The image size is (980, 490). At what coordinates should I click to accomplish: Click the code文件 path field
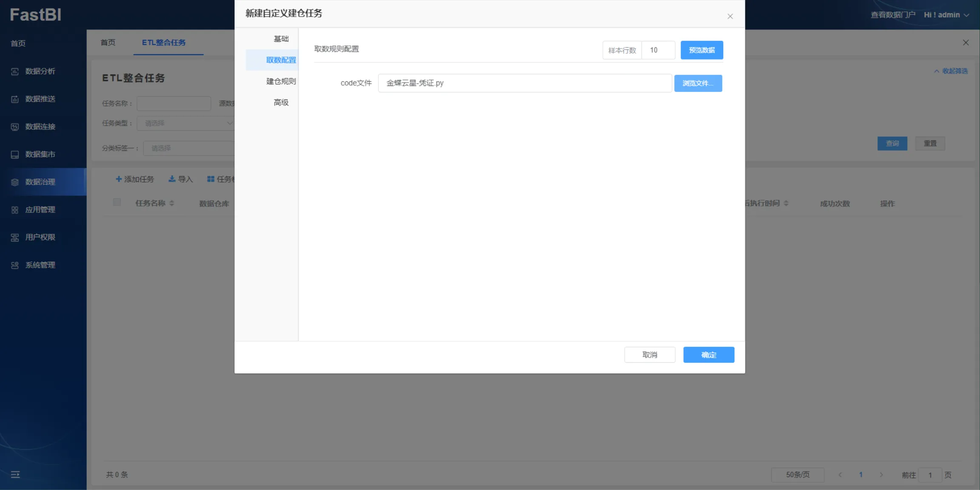(x=525, y=83)
